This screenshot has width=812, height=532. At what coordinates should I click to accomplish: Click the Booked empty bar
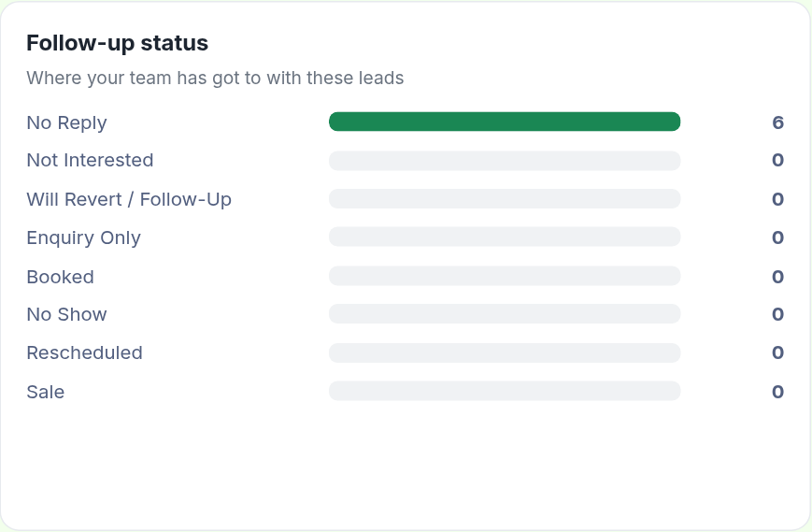tap(505, 276)
